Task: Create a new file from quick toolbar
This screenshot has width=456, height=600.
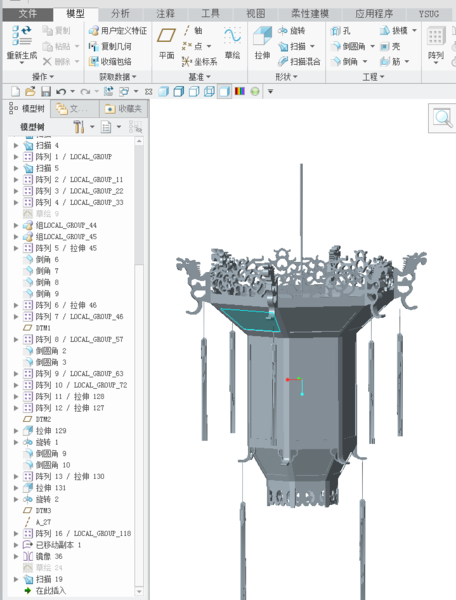Action: [x=15, y=91]
